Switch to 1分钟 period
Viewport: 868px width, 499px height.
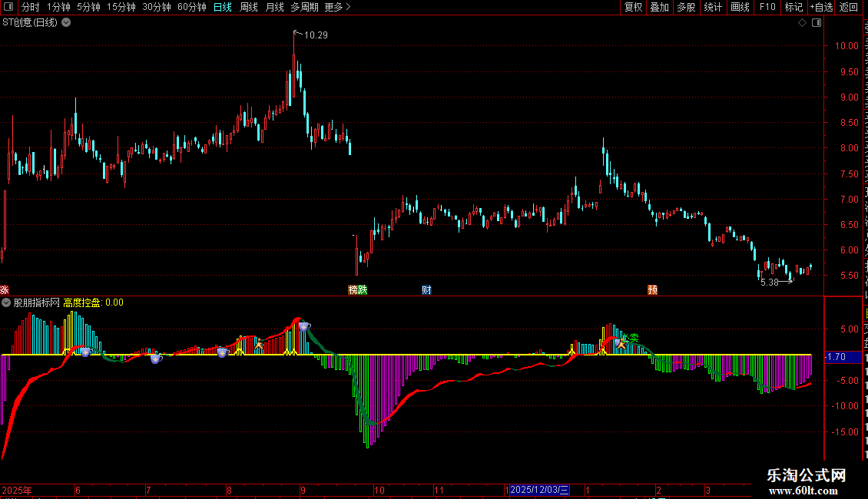coord(58,7)
